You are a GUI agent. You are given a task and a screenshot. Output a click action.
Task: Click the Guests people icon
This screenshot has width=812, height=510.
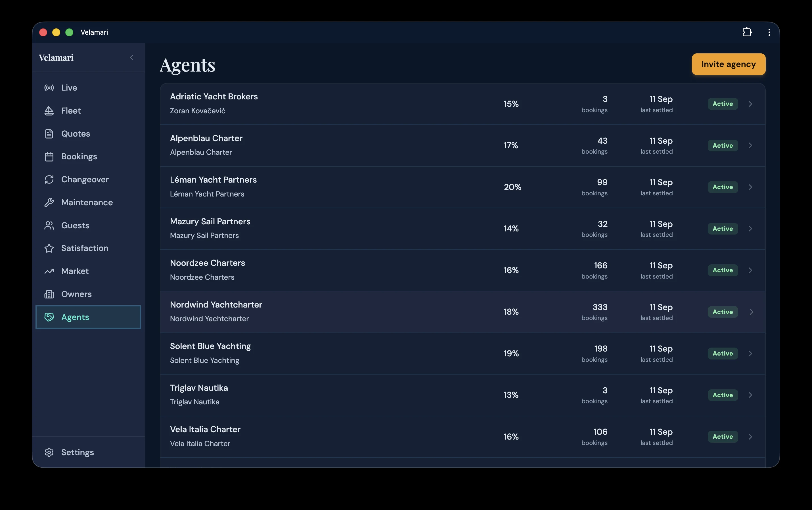[x=49, y=225]
